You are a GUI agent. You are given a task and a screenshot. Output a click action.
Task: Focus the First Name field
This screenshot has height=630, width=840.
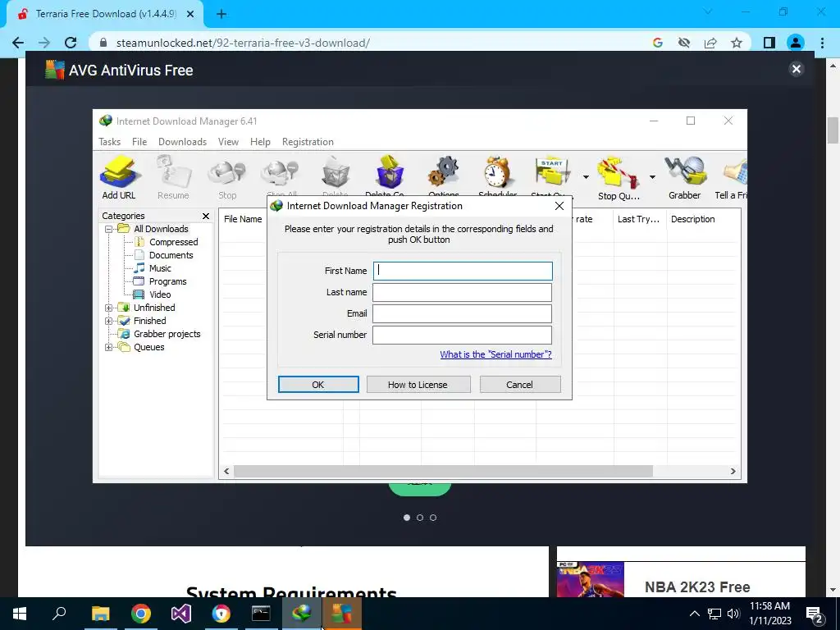point(463,271)
